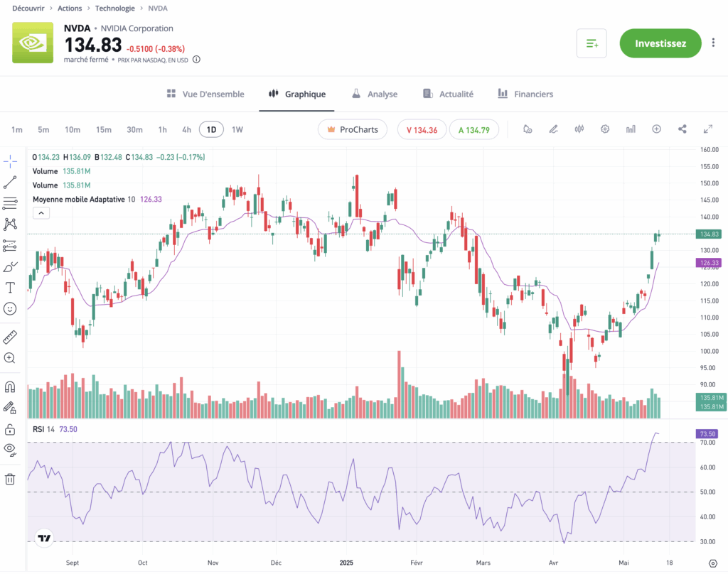Add NVDA to watchlist
728x574 pixels.
(x=591, y=43)
